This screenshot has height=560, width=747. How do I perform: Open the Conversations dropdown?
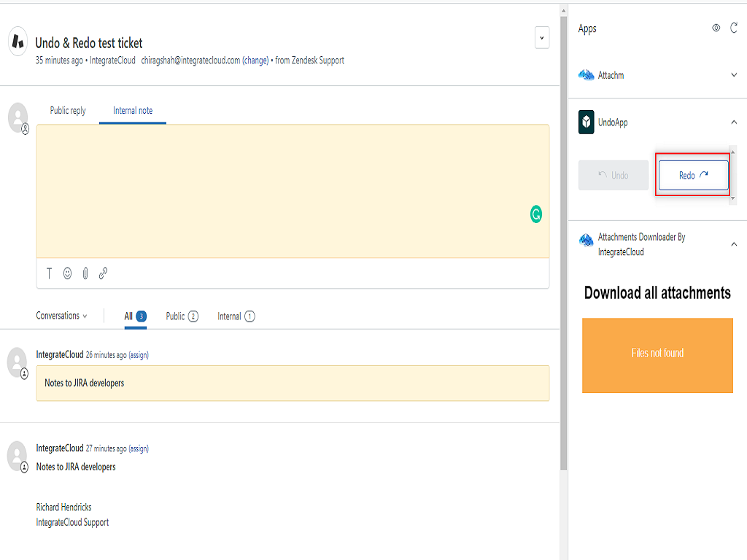point(62,316)
